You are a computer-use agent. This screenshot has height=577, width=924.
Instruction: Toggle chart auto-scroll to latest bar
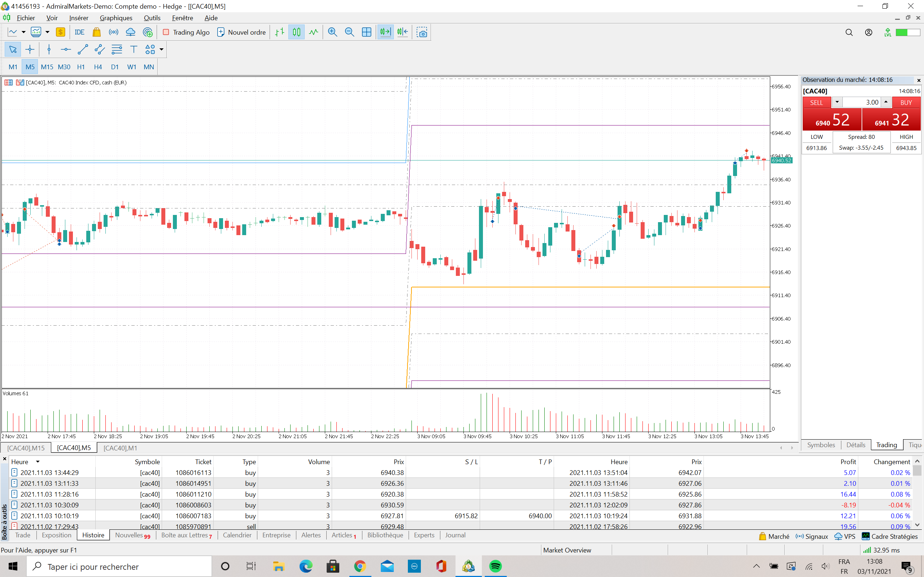[385, 32]
